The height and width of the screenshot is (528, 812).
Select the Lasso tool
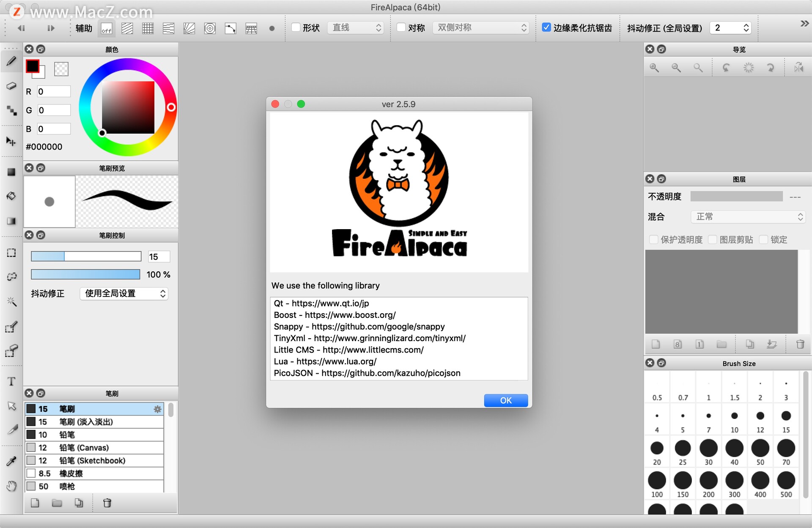11,277
